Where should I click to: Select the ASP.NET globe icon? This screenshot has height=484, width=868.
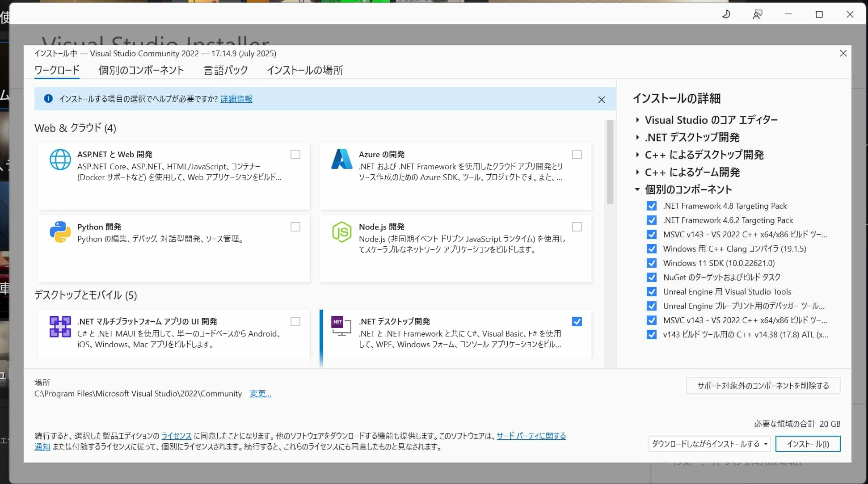coord(60,160)
